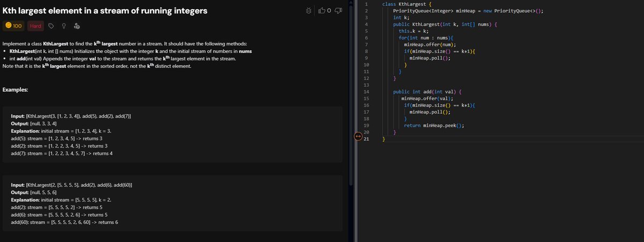Click the 'this.k = k;' code line
This screenshot has height=242, width=644.
point(413,31)
